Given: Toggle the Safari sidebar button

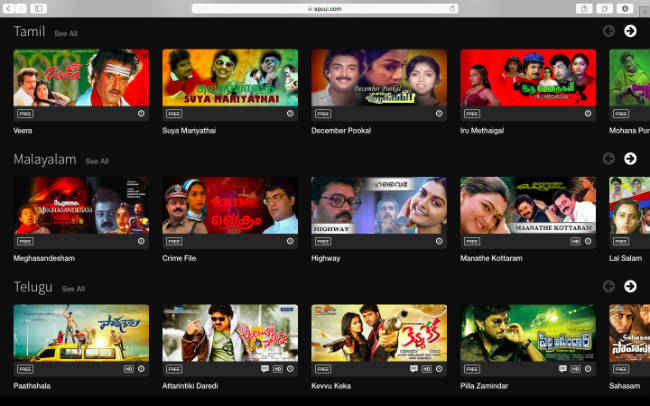Looking at the screenshot, I should click(x=38, y=8).
